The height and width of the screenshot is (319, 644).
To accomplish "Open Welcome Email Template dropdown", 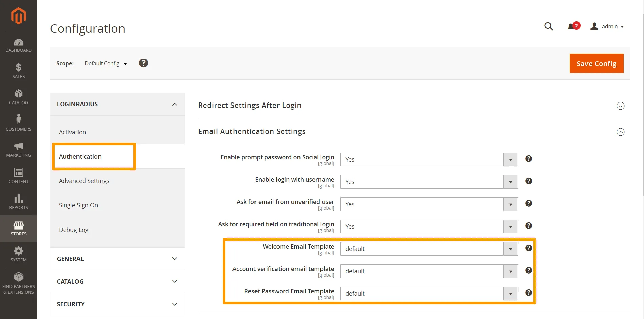I will (429, 249).
